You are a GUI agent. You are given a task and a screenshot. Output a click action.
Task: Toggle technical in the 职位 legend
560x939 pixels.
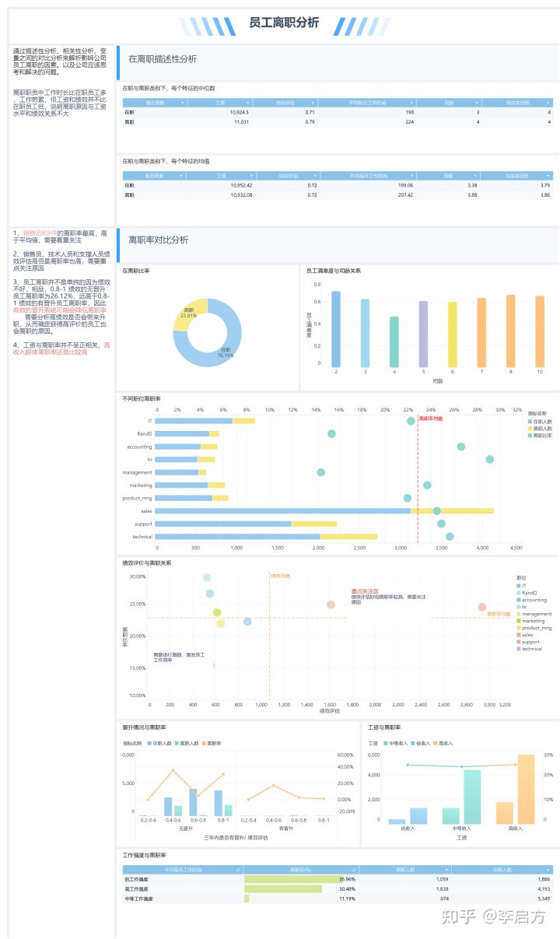[x=530, y=649]
